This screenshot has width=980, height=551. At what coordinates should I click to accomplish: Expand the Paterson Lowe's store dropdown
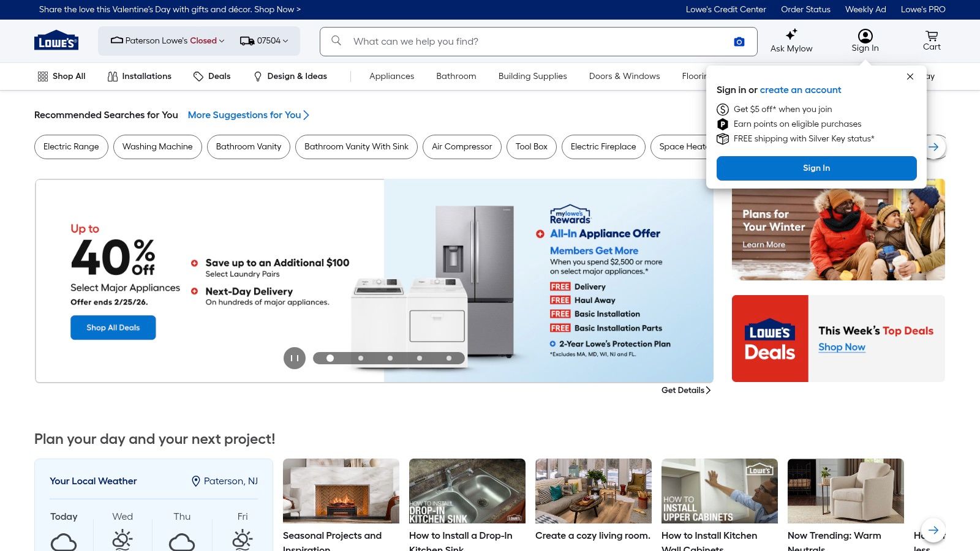(x=167, y=41)
